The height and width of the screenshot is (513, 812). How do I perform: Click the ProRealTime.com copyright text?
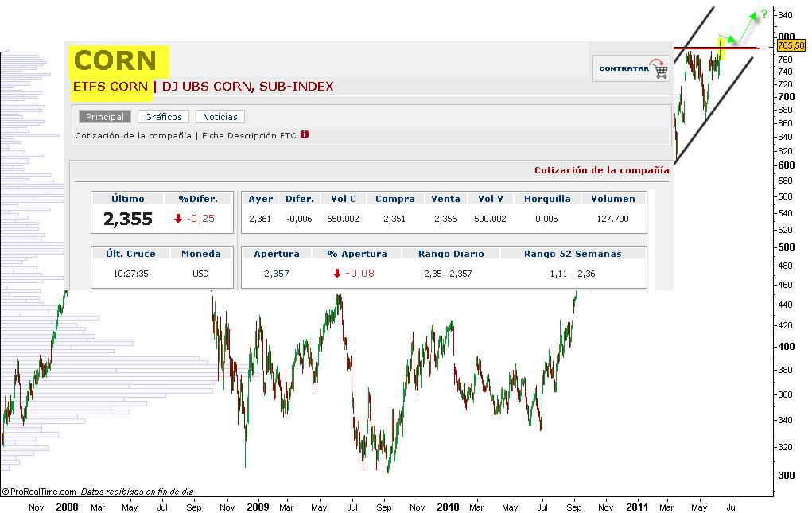[39, 492]
